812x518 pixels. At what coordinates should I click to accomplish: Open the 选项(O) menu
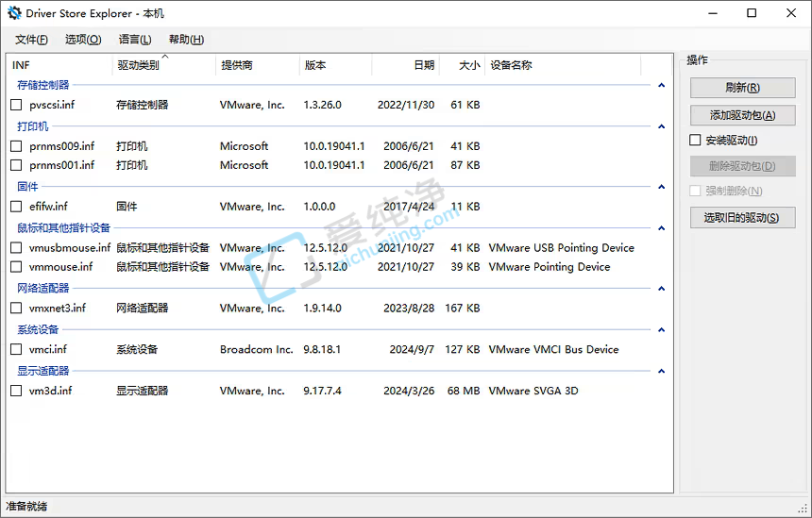pos(83,40)
